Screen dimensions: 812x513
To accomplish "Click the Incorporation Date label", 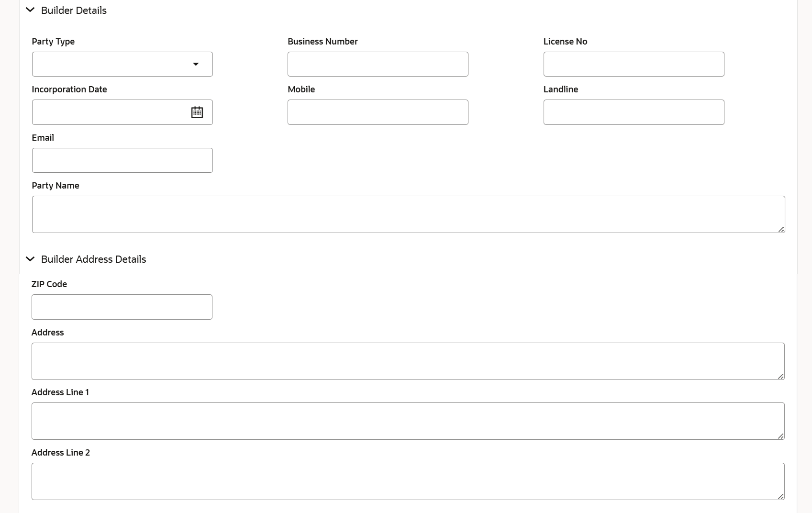I will tap(69, 89).
